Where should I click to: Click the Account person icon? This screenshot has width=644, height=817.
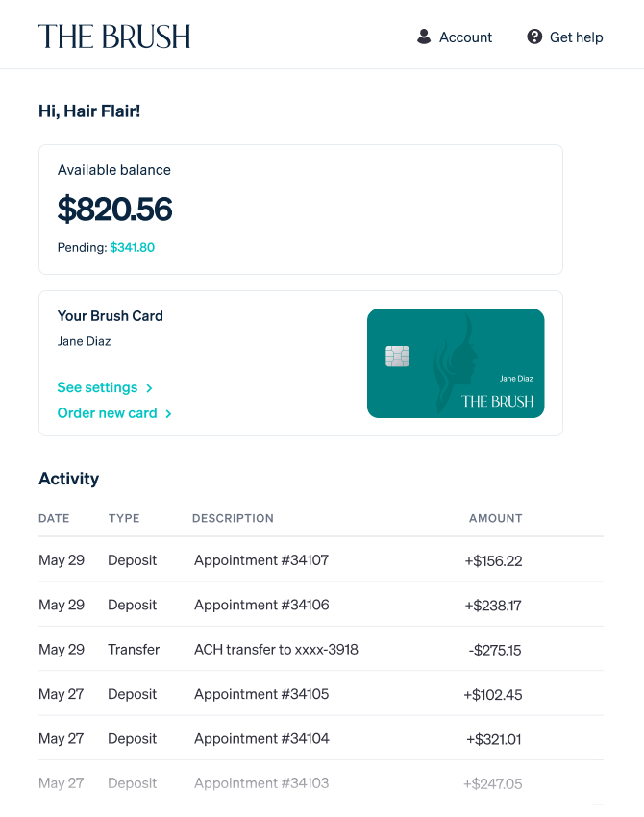click(424, 37)
